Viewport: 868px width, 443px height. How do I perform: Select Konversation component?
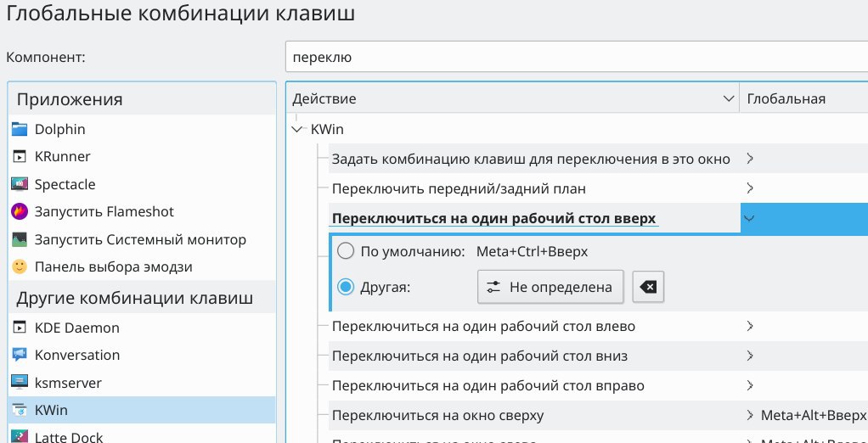(142, 355)
